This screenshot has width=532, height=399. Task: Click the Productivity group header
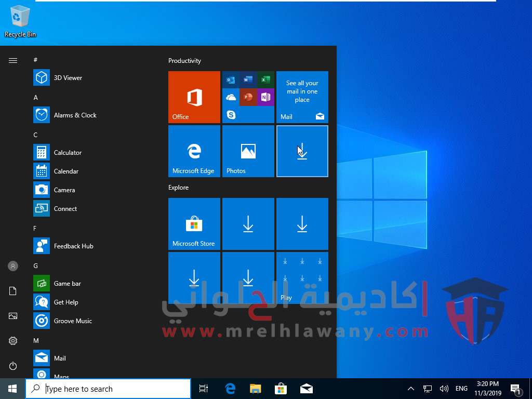pos(184,61)
